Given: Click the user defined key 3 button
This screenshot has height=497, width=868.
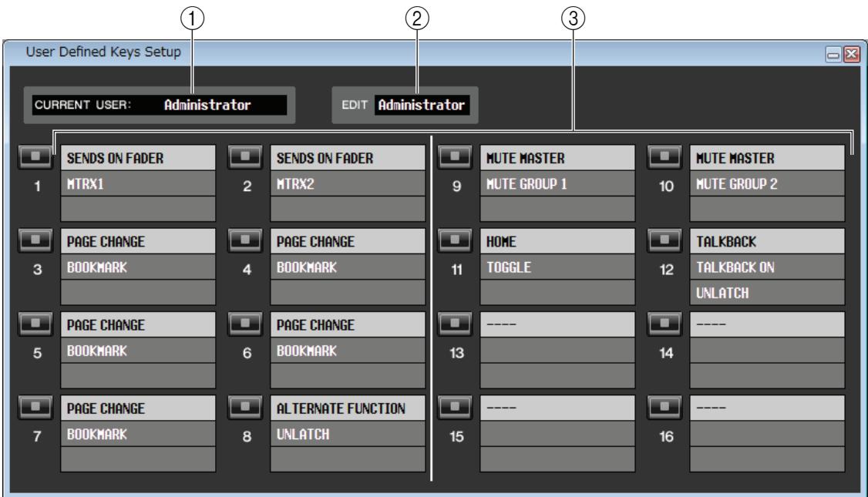Looking at the screenshot, I should [35, 240].
